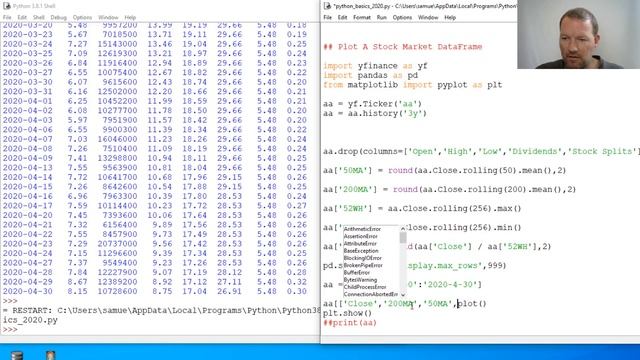Screen dimensions: 640x360
Task: Click the aa.drop(columns=...) code line
Action: pyautogui.click(x=481, y=151)
